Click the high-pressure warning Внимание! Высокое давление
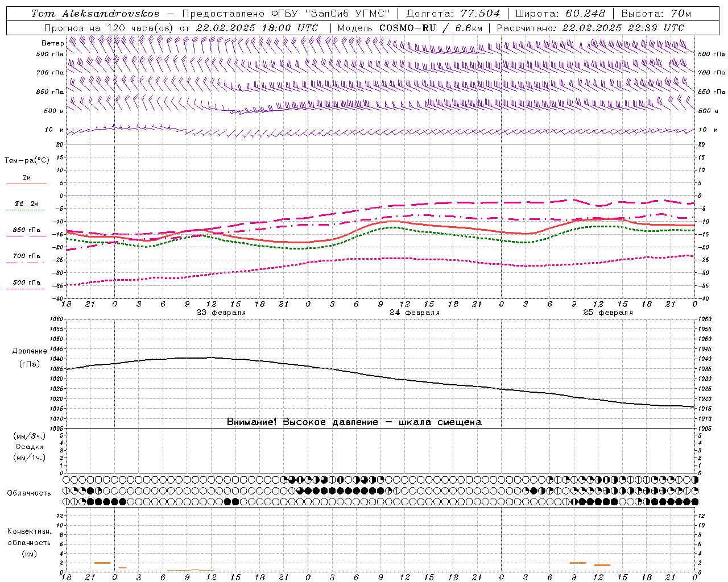Viewport: 728px width, 582px height. pyautogui.click(x=302, y=422)
